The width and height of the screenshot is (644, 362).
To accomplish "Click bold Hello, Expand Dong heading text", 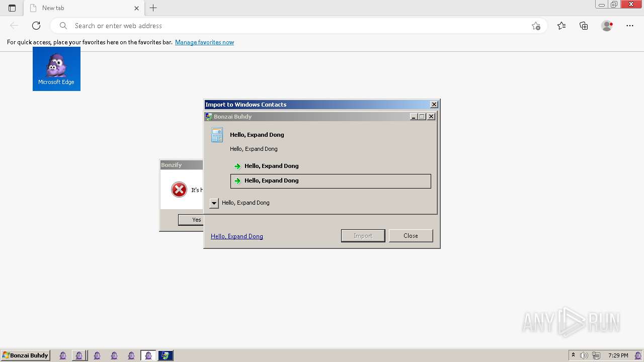I will coord(257,135).
